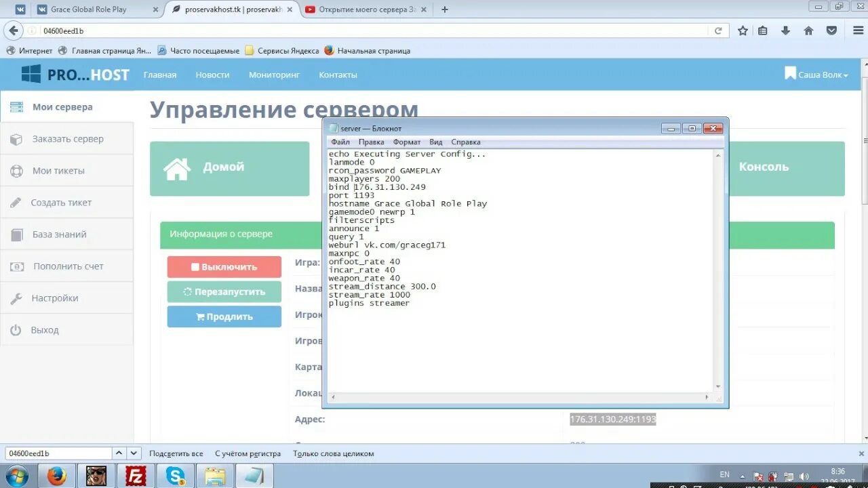Open FileZilla from the taskbar

click(136, 476)
